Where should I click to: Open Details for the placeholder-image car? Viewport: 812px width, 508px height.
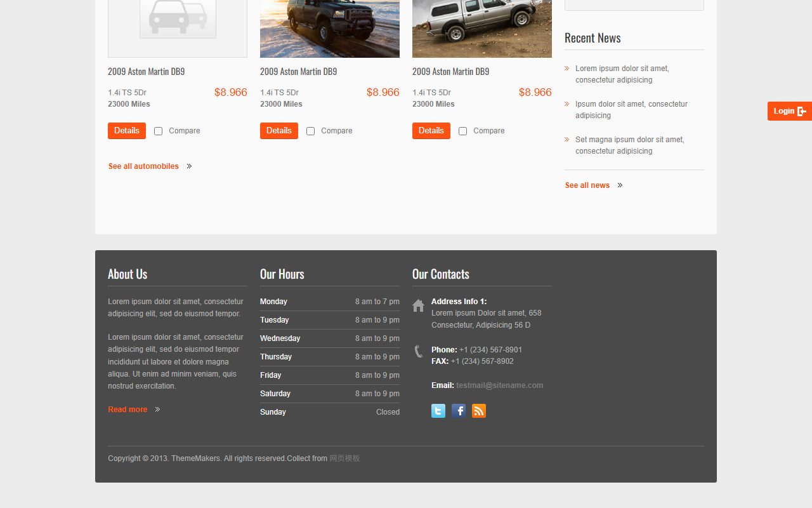point(127,131)
